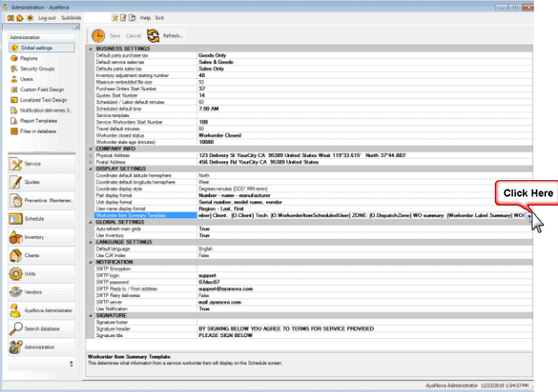
Task: Go to the Service navigation pane
Action: tap(42, 163)
